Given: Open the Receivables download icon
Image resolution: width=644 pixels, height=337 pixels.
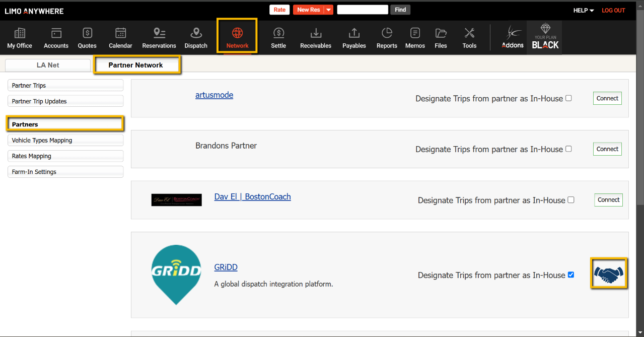Looking at the screenshot, I should (316, 34).
